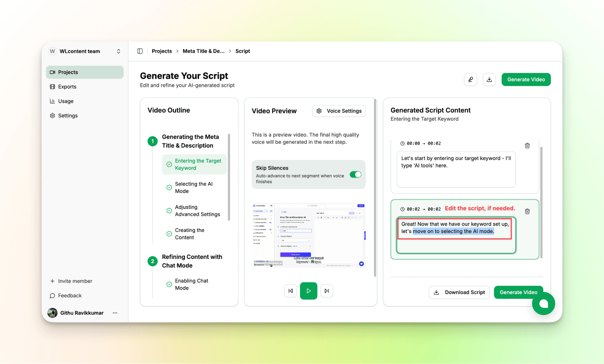Delete the 00:02 segment using trash icon

click(x=527, y=211)
